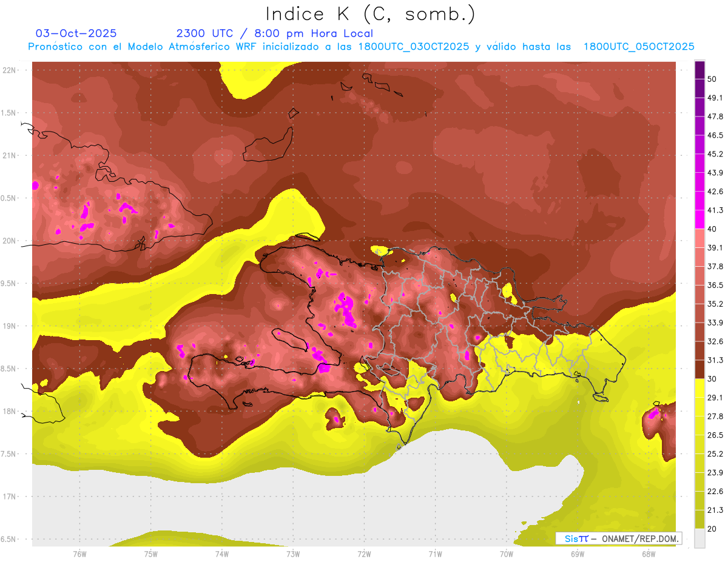This screenshot has height=562, width=728.
Task: Select the "26.5" colorbar value
Action: pos(715,435)
